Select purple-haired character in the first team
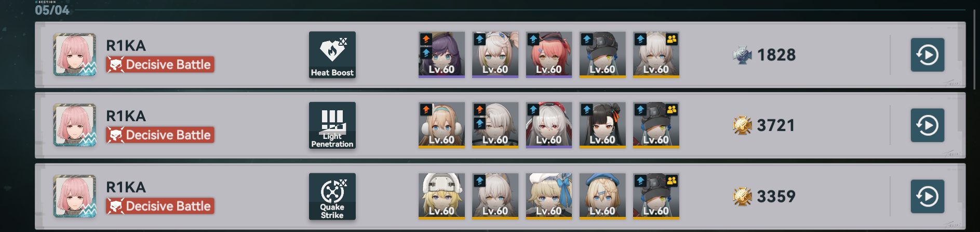Viewport: 980px width, 232px height. click(x=441, y=55)
